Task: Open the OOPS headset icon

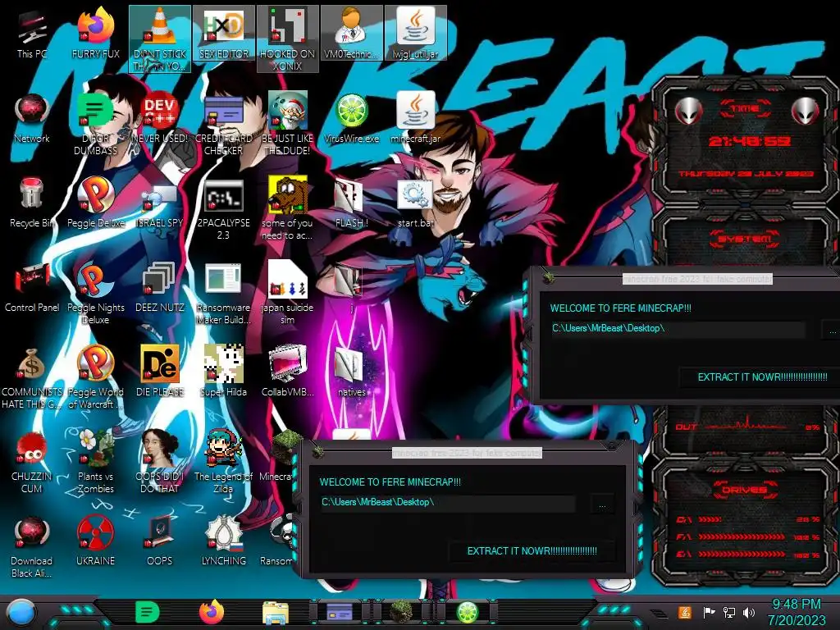Action: (160, 541)
